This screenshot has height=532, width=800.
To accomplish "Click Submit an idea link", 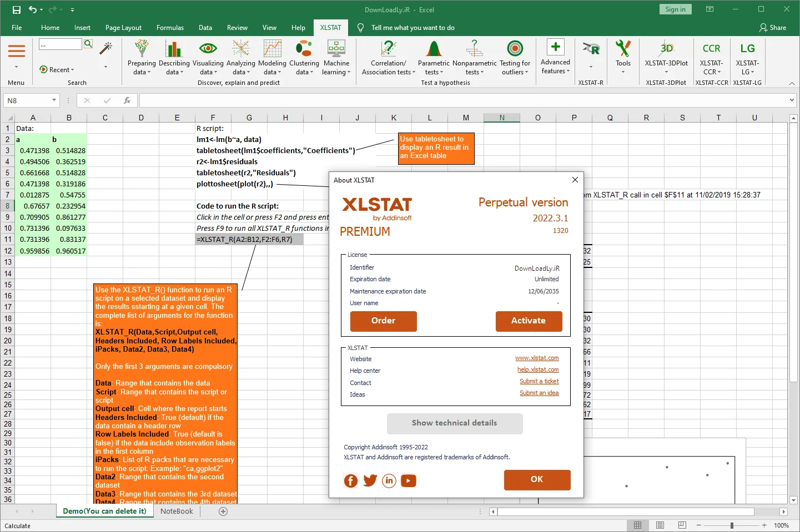I will coord(539,393).
